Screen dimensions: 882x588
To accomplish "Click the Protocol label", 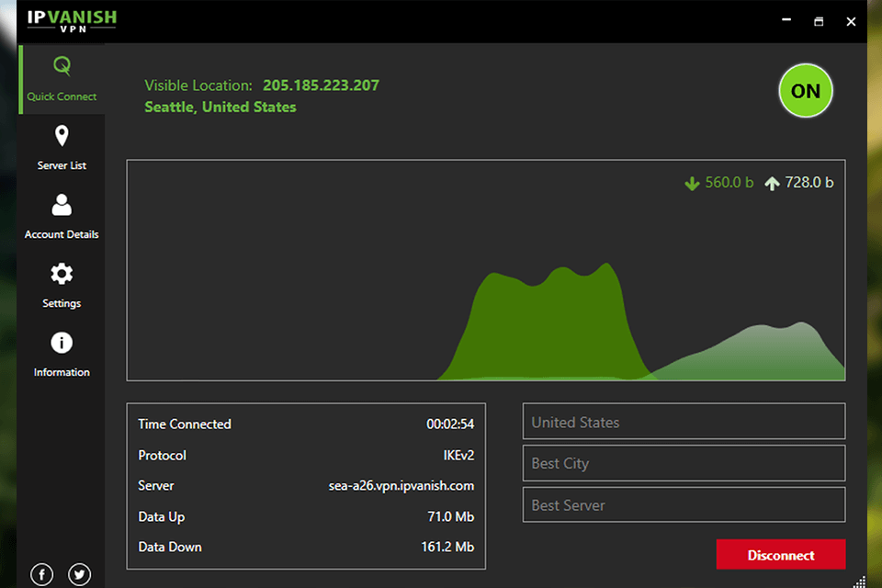I will click(162, 455).
